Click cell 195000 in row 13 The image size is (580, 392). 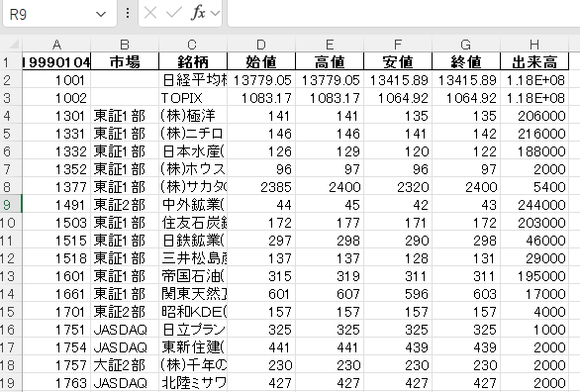coord(534,275)
